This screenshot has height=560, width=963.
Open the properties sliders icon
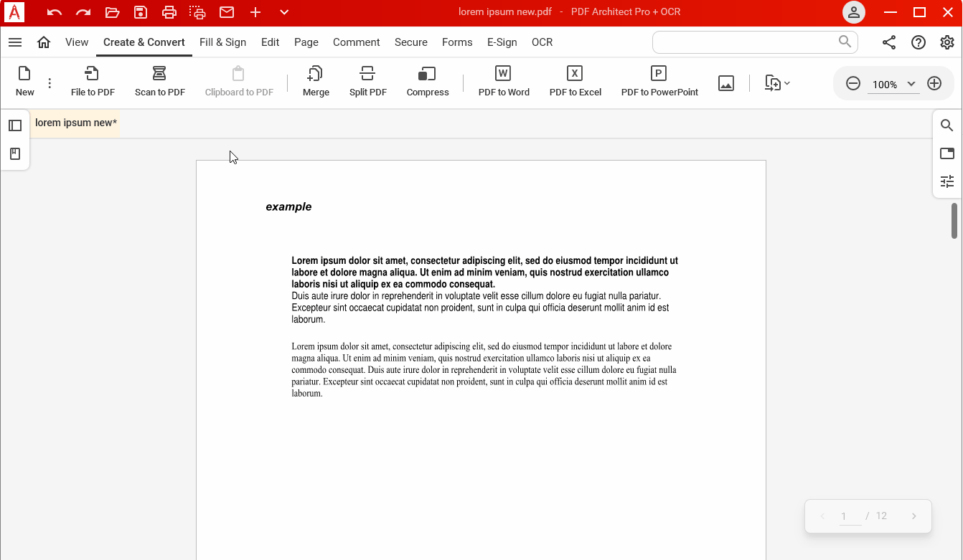[947, 181]
